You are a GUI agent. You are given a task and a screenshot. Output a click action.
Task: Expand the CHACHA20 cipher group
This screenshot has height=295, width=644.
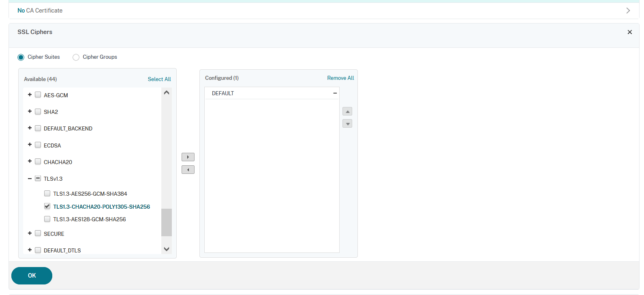point(30,161)
